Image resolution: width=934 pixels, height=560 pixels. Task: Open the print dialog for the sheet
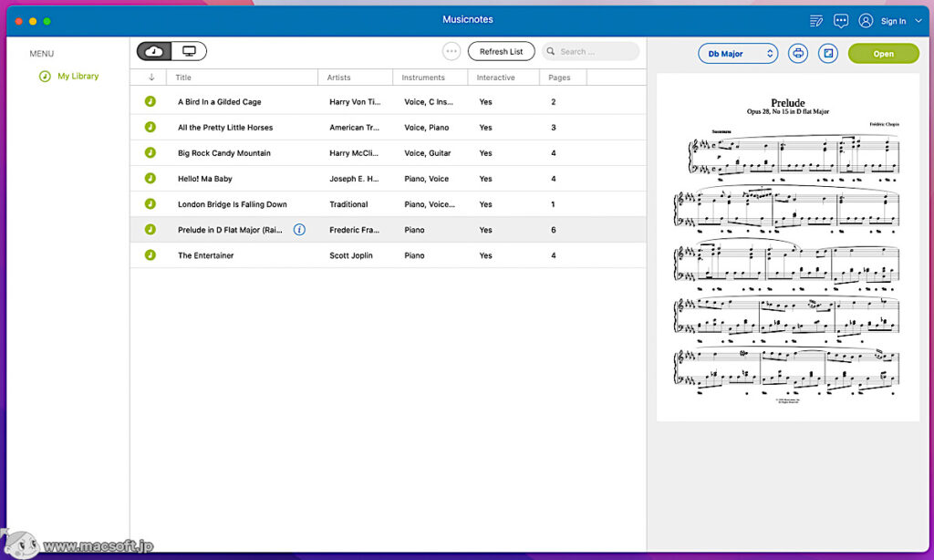(797, 53)
